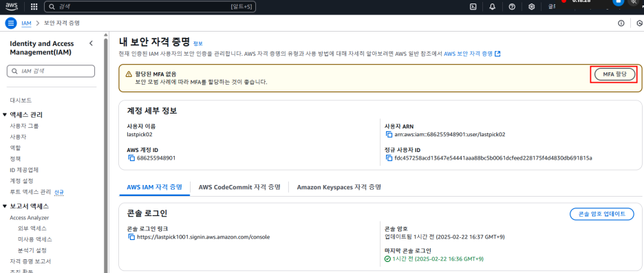Focus the top AWS search field
The height and width of the screenshot is (273, 644).
pos(150,7)
